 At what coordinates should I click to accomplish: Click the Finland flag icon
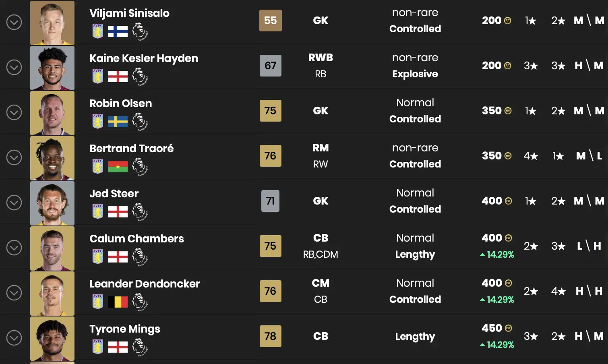pyautogui.click(x=118, y=31)
